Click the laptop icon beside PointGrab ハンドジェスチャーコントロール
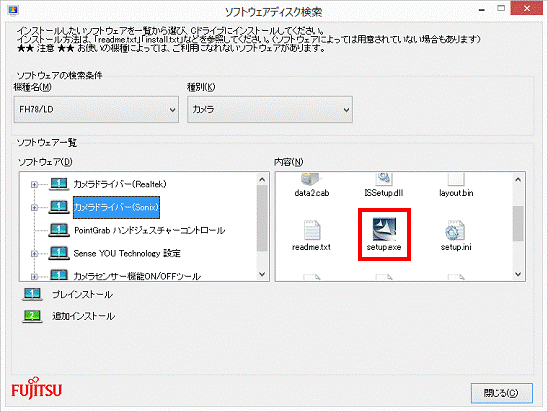The height and width of the screenshot is (412, 548). pos(59,230)
